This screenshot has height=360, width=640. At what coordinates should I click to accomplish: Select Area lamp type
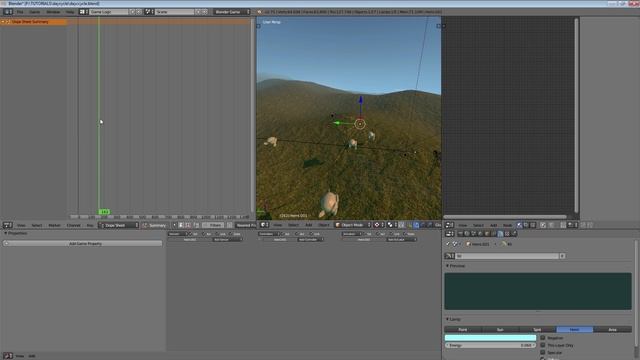pos(612,329)
